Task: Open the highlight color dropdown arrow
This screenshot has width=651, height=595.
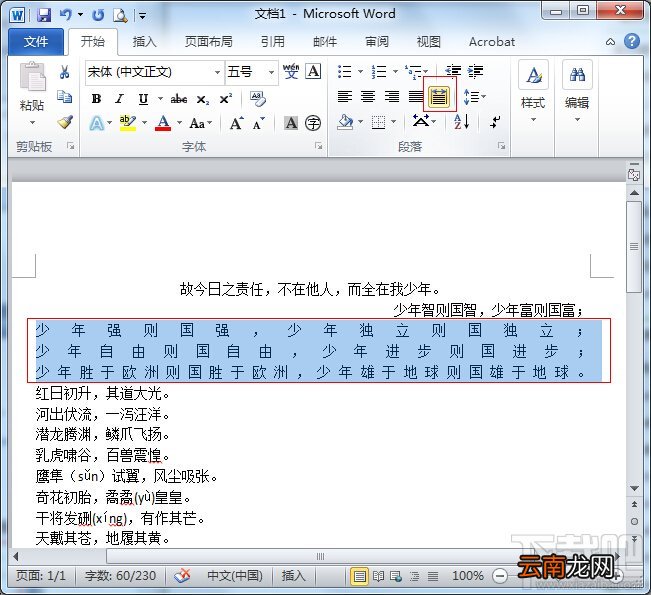Action: pyautogui.click(x=144, y=122)
